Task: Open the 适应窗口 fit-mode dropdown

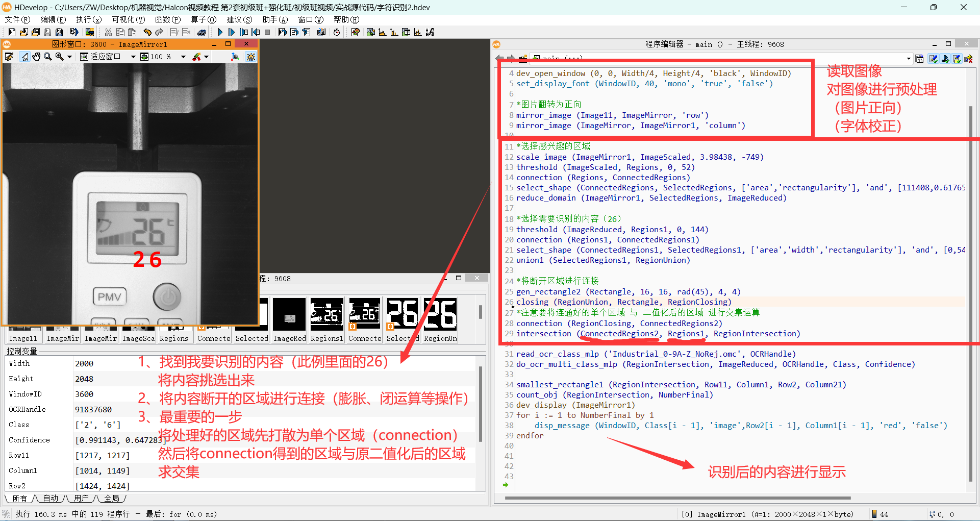Action: click(x=133, y=57)
